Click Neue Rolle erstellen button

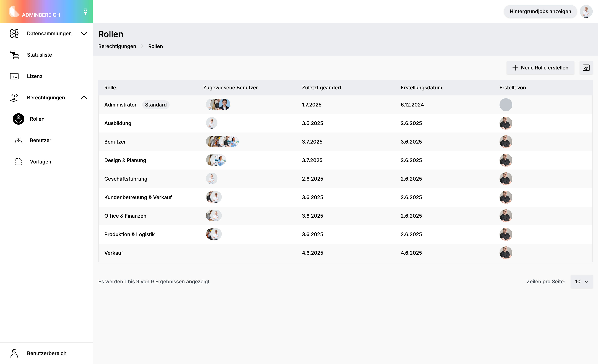(x=540, y=68)
